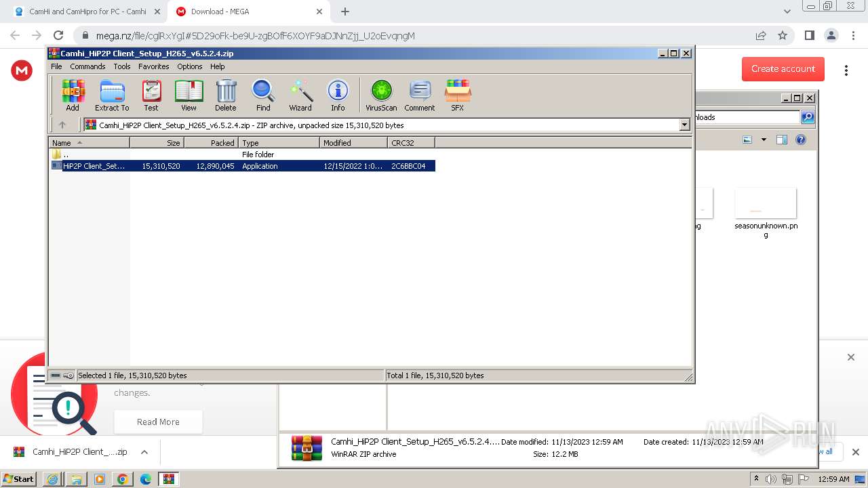Click the Read More button
Viewport: 868px width, 488px height.
[158, 422]
